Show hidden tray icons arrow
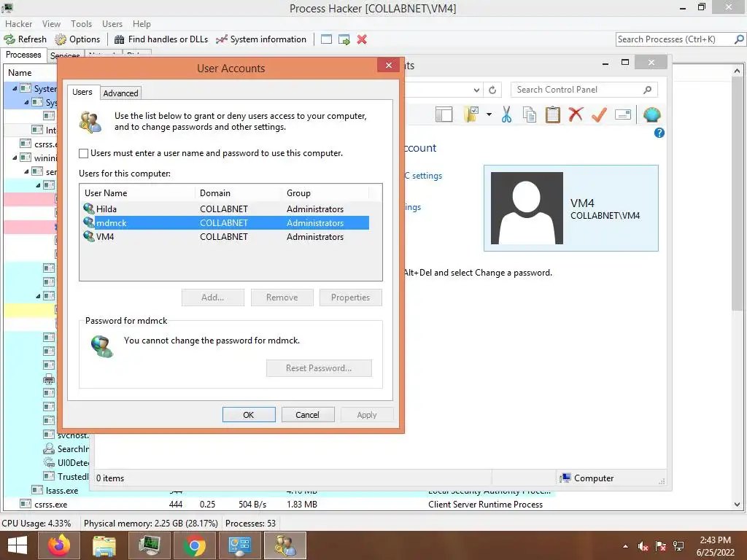The height and width of the screenshot is (560, 747). click(x=625, y=546)
